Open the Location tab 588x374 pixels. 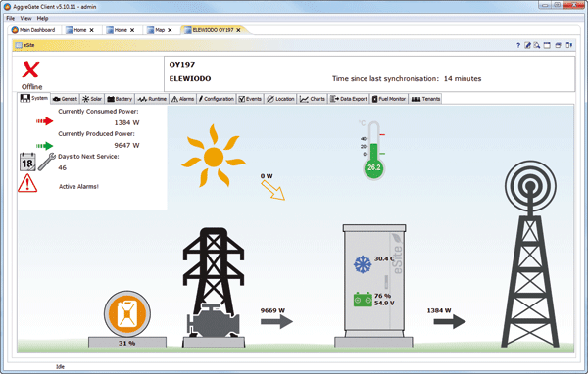(x=280, y=99)
